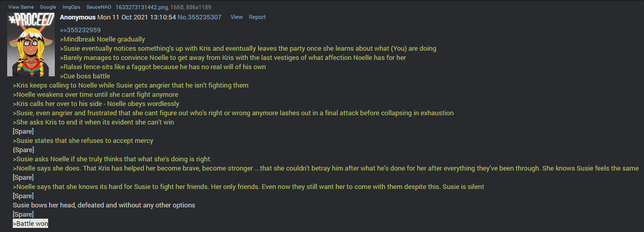The height and width of the screenshot is (232, 644).
Task: Click the Susie bows her head line
Action: [x=104, y=205]
